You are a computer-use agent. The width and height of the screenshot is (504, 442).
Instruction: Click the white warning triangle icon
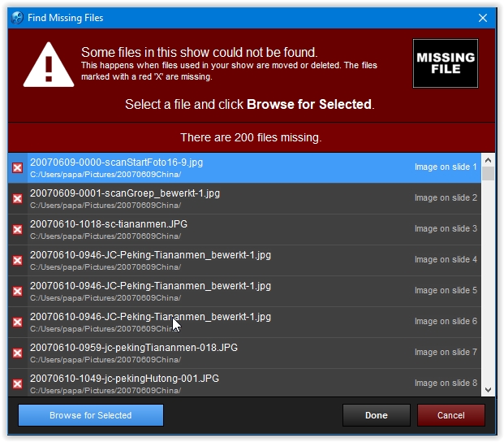[49, 64]
